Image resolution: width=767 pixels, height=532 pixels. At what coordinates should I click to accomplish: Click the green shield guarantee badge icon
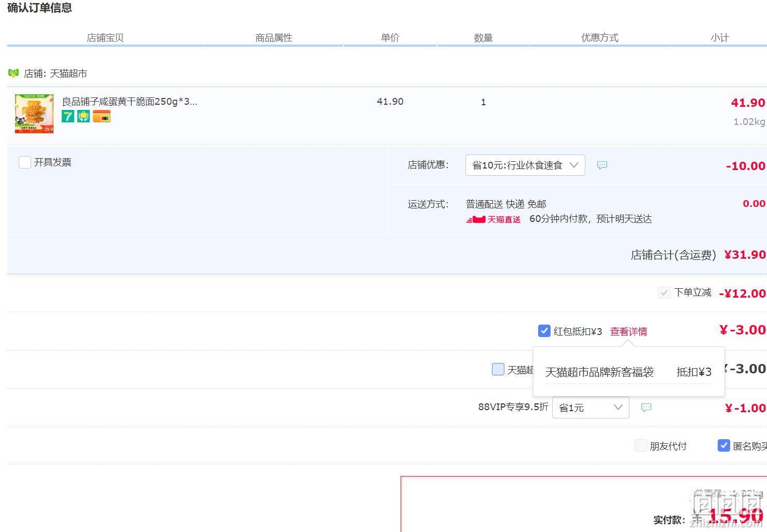coord(84,116)
